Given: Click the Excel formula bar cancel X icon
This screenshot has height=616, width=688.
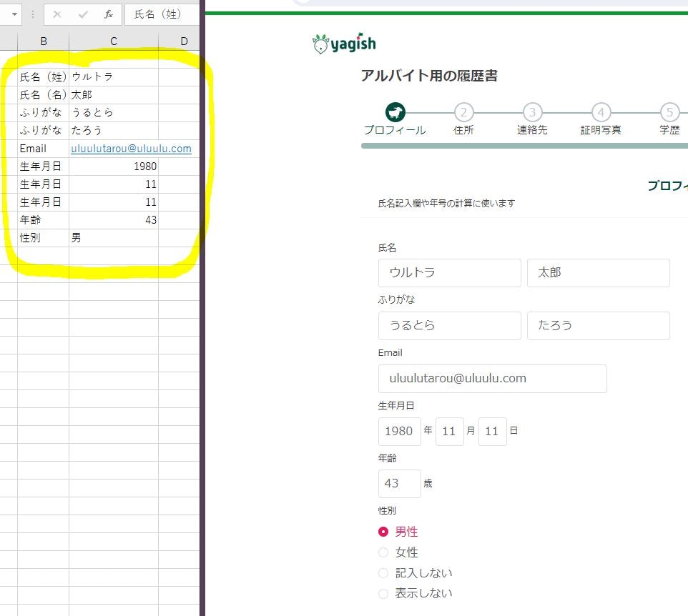Looking at the screenshot, I should click(57, 14).
